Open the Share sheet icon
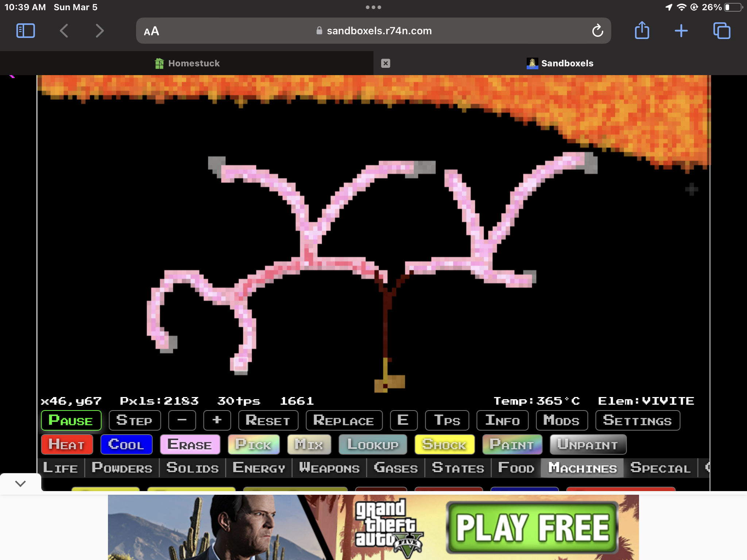747x560 pixels. [642, 31]
